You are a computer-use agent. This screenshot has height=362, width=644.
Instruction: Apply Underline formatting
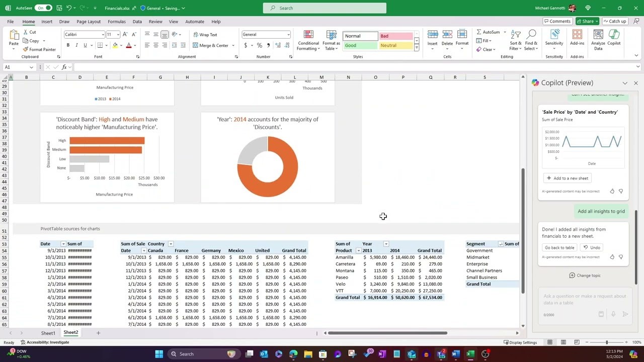(85, 45)
